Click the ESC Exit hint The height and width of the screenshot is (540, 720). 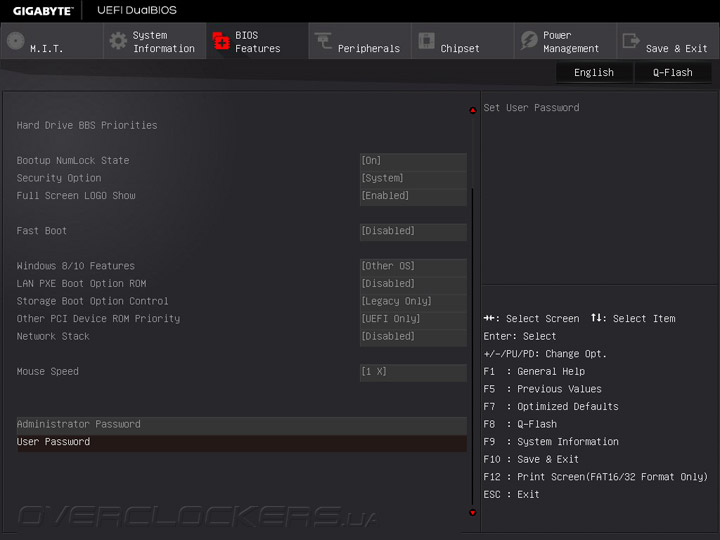pyautogui.click(x=512, y=495)
